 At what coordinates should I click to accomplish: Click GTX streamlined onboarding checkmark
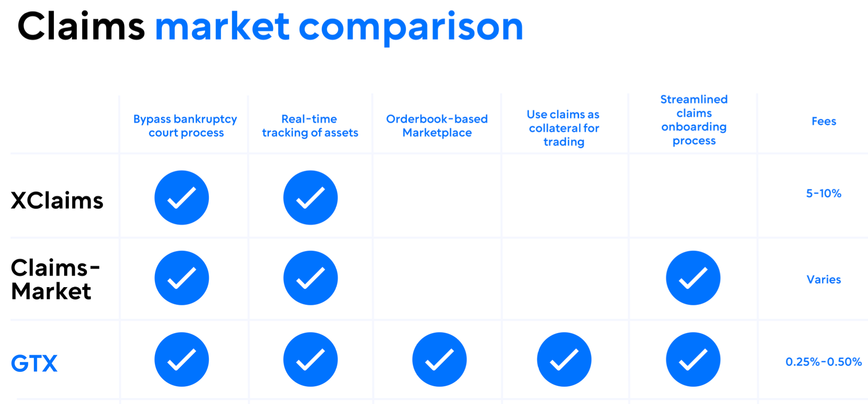(x=693, y=359)
